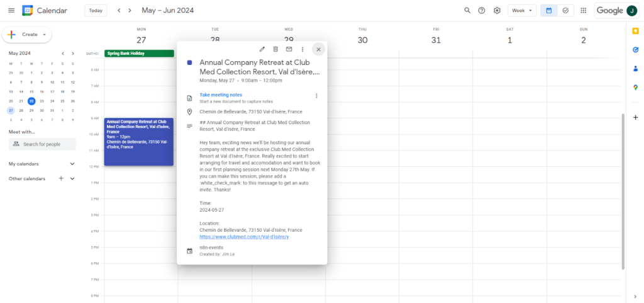This screenshot has height=303, width=644.
Task: Click the Today button
Action: [x=96, y=11]
